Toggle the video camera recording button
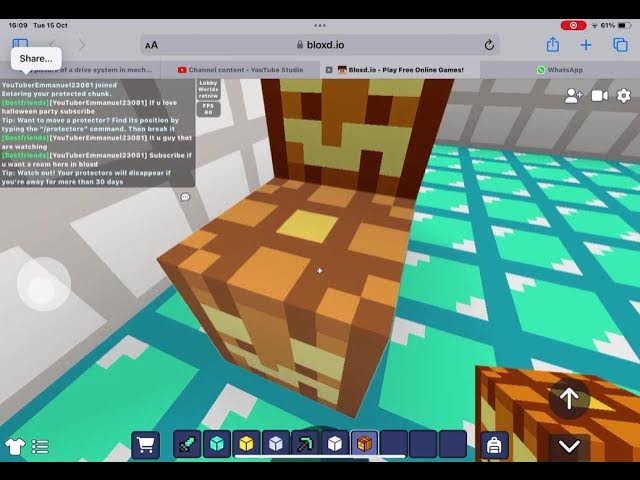The image size is (640, 480). (599, 95)
